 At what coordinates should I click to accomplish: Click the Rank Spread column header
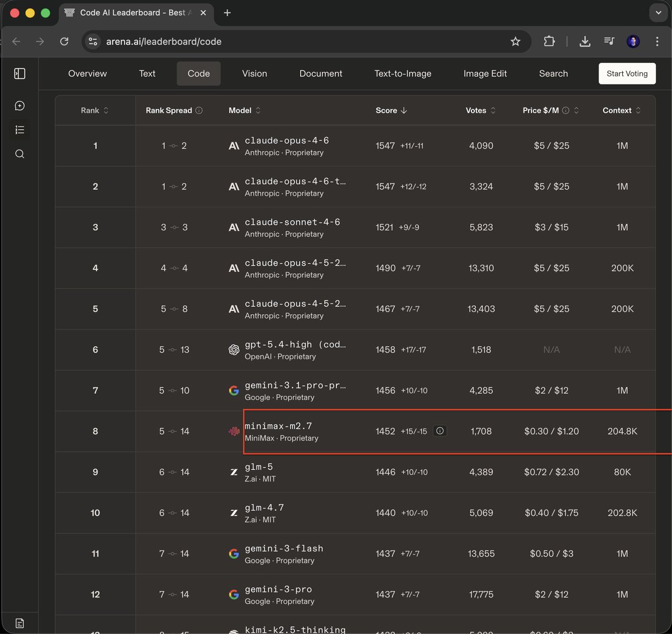[x=169, y=110]
